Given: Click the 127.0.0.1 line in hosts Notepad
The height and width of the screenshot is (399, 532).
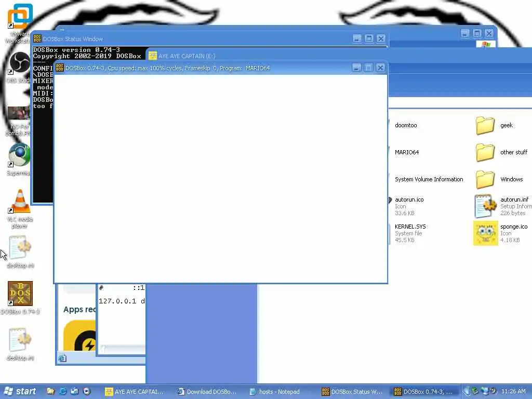Looking at the screenshot, I should click(x=122, y=301).
